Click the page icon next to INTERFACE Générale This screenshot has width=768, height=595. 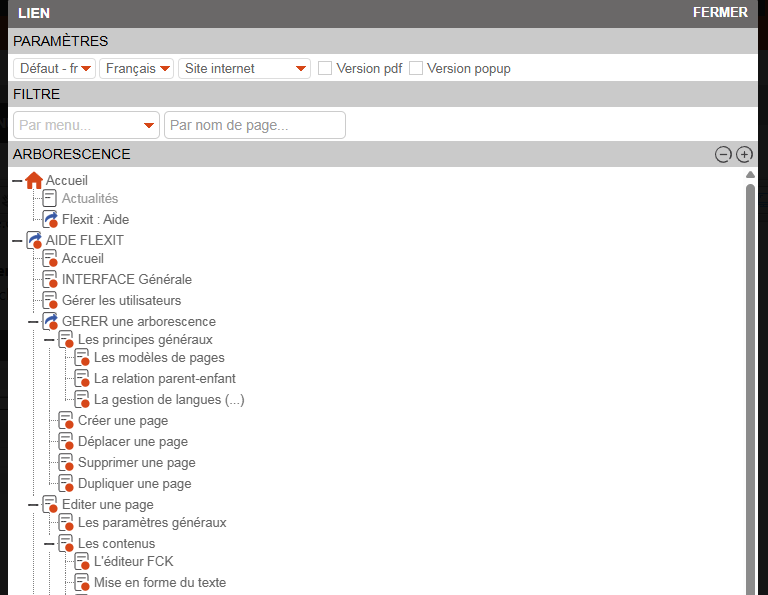(50, 280)
